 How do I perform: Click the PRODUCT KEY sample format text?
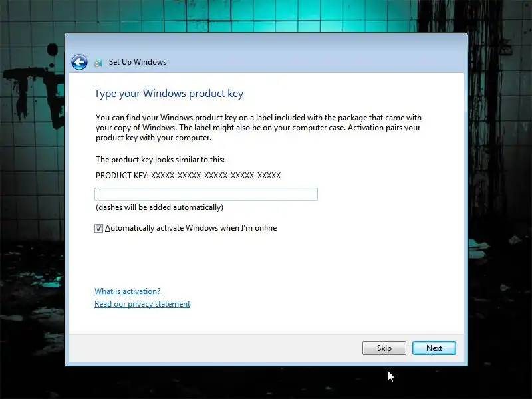pyautogui.click(x=188, y=176)
